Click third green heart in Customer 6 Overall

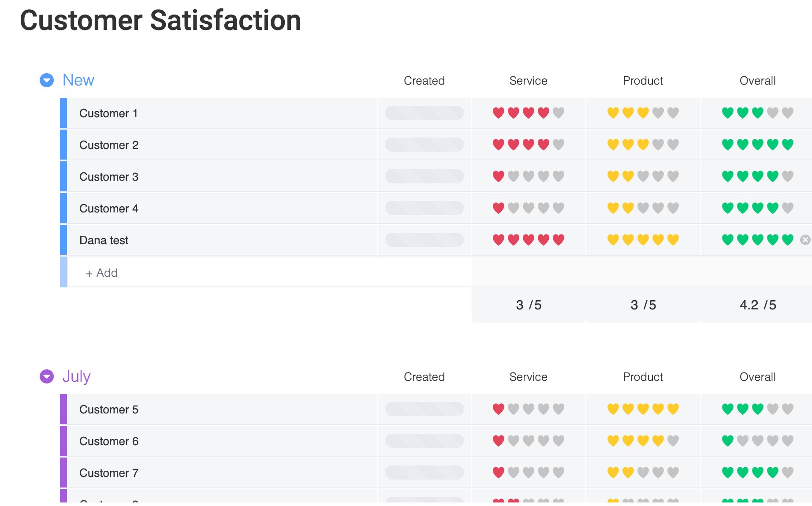point(758,441)
